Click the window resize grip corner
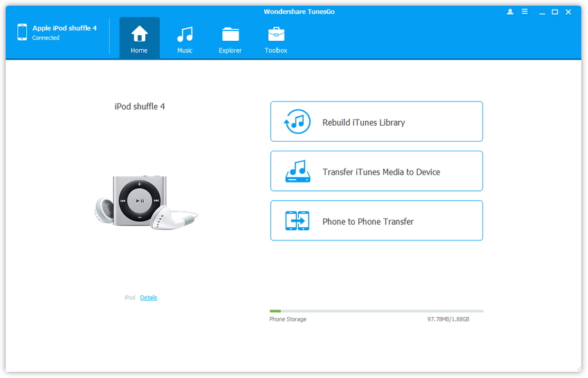588x378 pixels. 578,369
